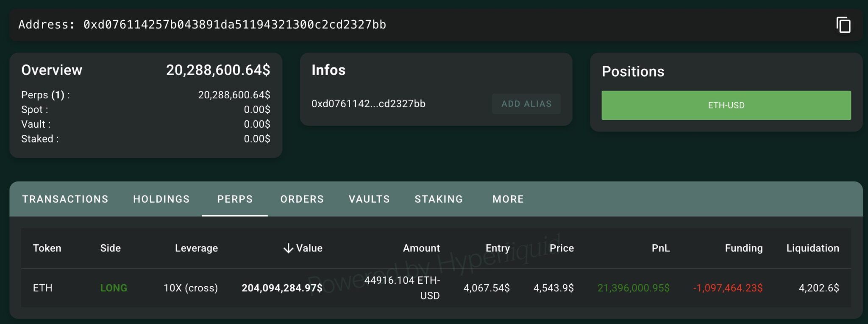Switch to the Holdings tab

coord(161,199)
